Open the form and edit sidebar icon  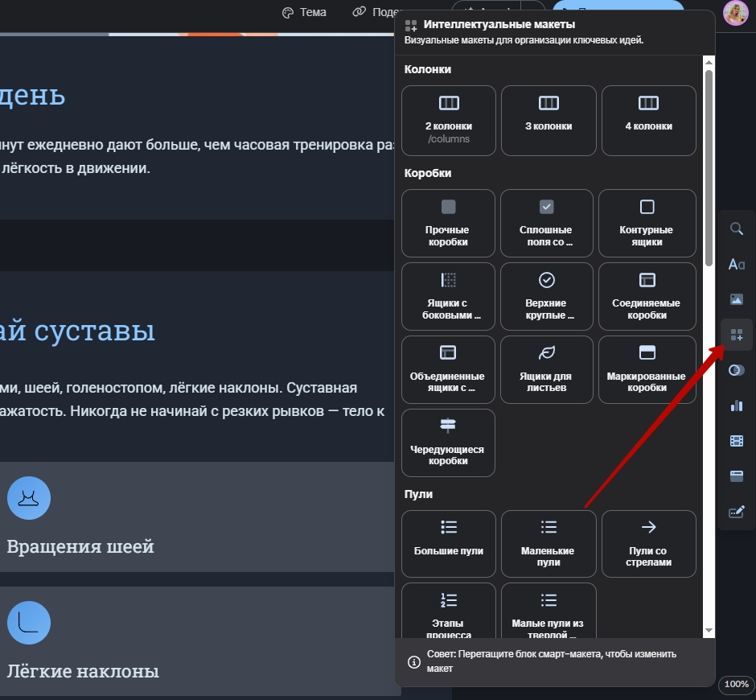[x=736, y=512]
